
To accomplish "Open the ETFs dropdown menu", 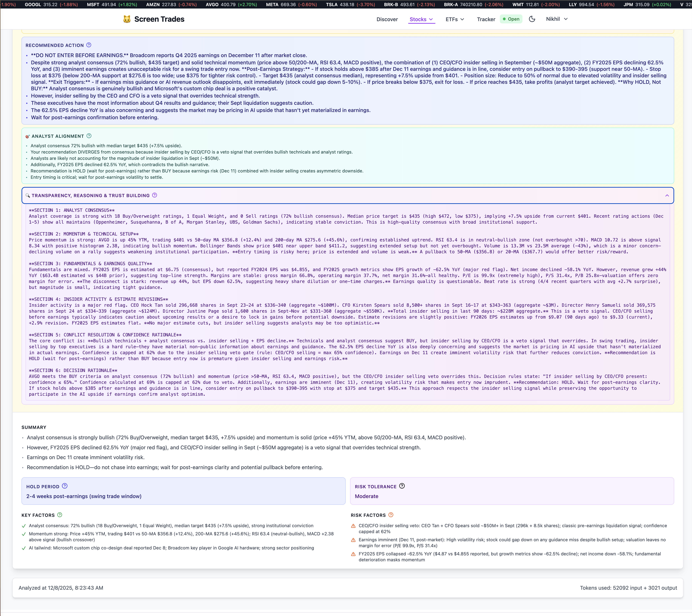I will click(x=455, y=19).
